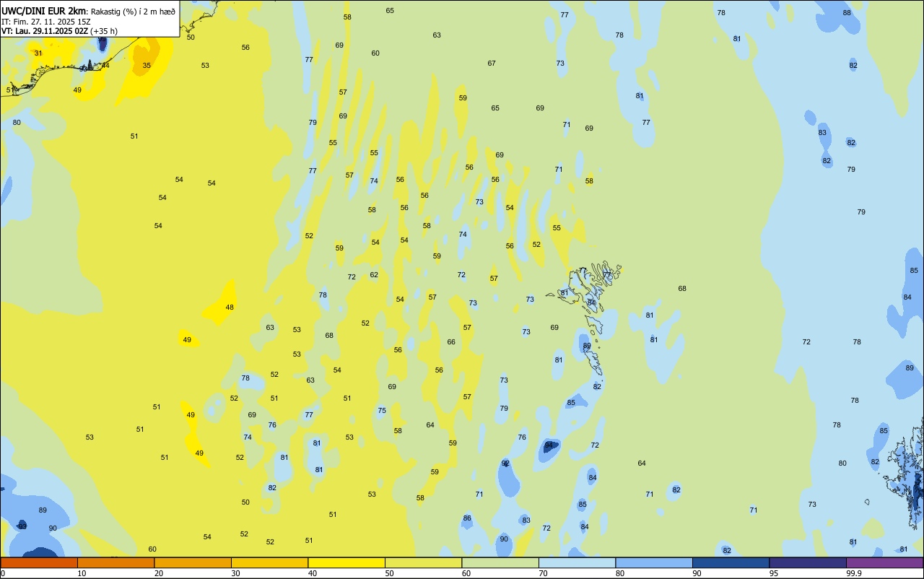Click the 75 humidity value on the map
The width and height of the screenshot is (924, 579).
[x=382, y=411]
